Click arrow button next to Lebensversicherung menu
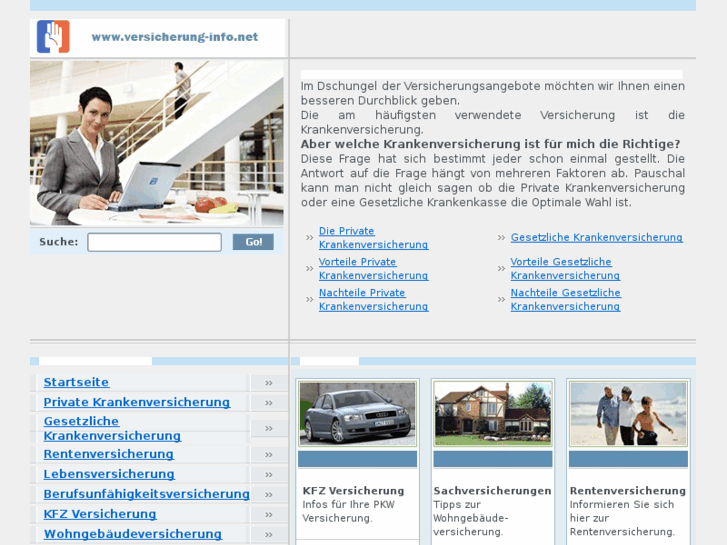This screenshot has height=545, width=727. [x=269, y=474]
